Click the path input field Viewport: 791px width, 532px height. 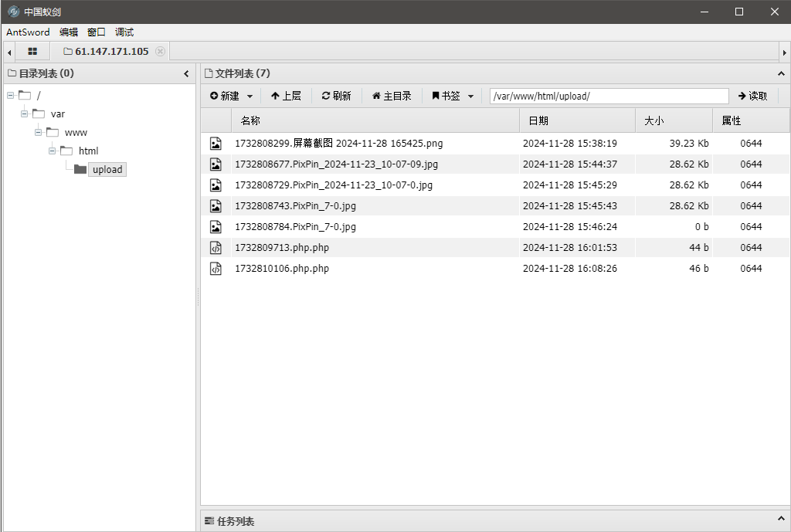click(609, 97)
